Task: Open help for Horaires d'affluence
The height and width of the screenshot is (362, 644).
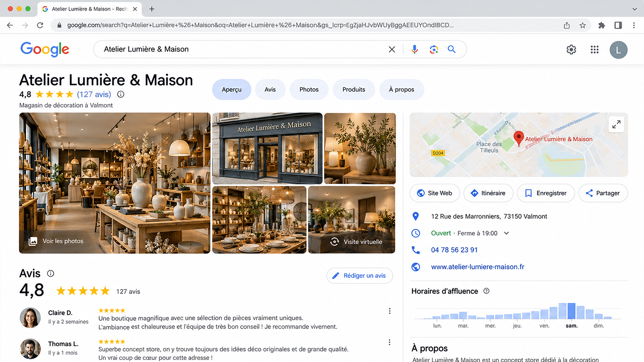Action: point(486,291)
